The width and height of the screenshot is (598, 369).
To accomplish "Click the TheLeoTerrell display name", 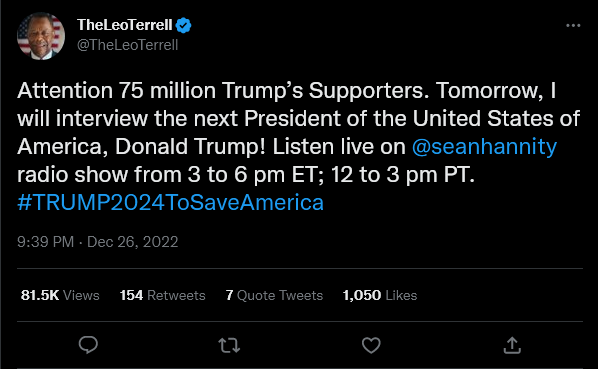I will pos(125,25).
